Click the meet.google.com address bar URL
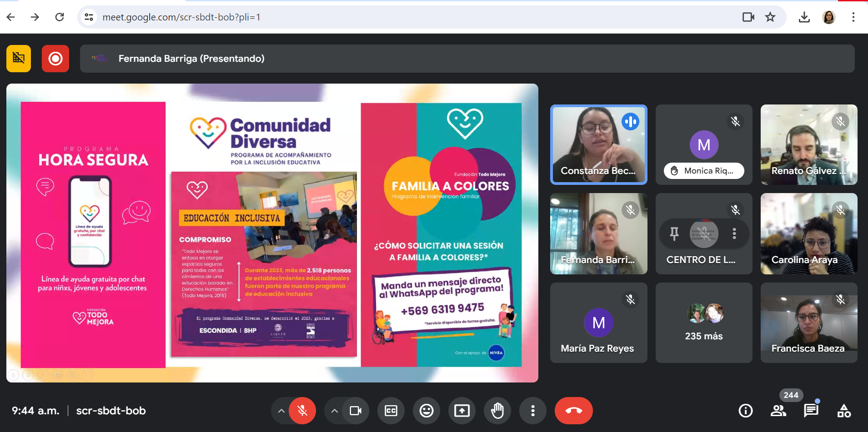868x432 pixels. click(181, 17)
